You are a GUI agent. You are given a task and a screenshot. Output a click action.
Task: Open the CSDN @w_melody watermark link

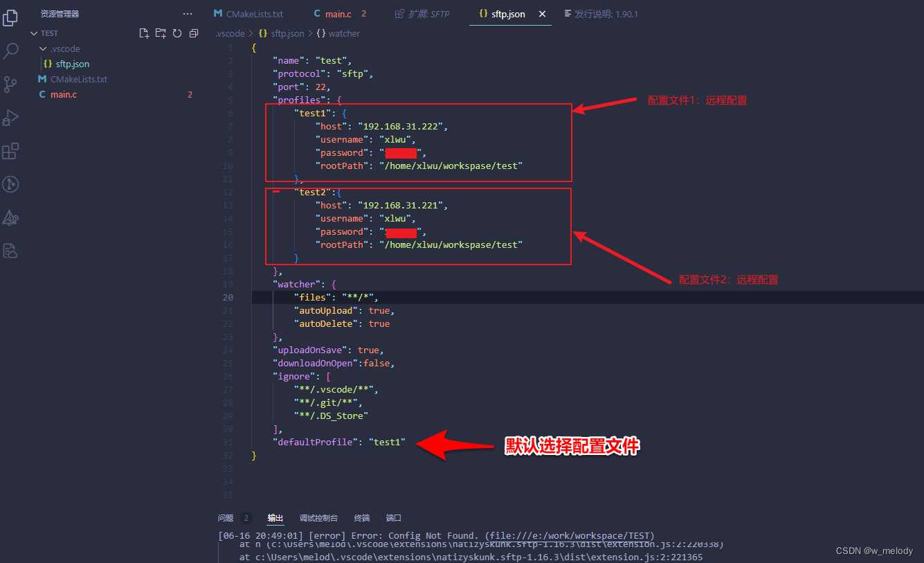pos(874,551)
